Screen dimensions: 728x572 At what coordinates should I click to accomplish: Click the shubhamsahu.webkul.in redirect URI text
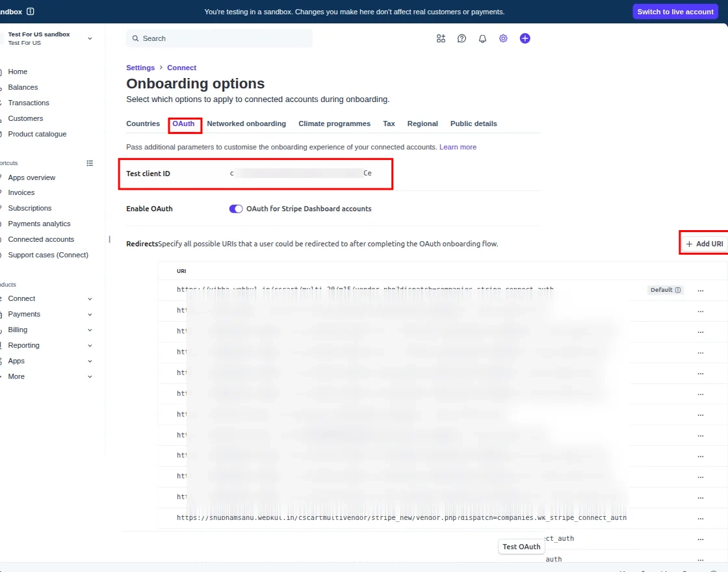click(x=402, y=517)
